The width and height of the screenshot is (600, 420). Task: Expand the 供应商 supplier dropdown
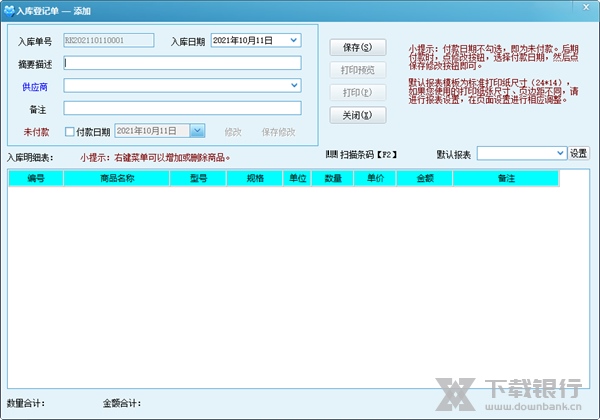point(294,85)
